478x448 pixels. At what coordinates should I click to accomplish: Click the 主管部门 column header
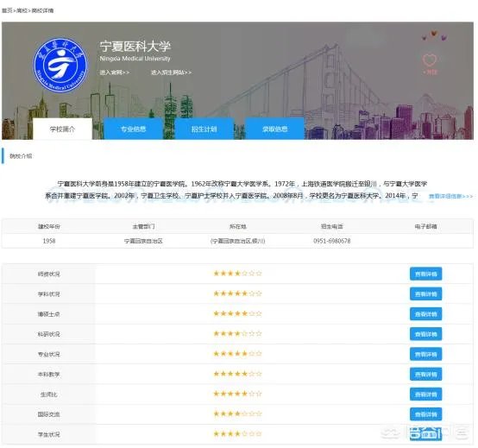[143, 227]
